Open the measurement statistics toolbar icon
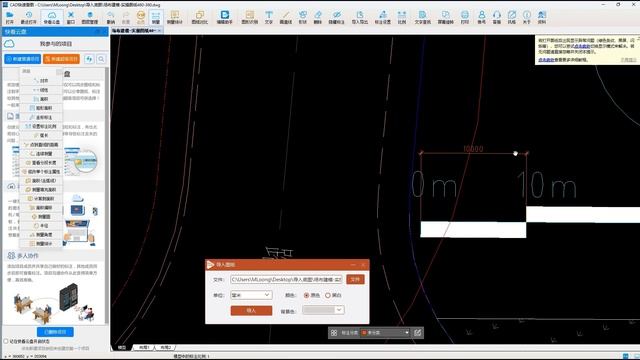Image resolution: width=640 pixels, height=360 pixels. click(x=175, y=17)
